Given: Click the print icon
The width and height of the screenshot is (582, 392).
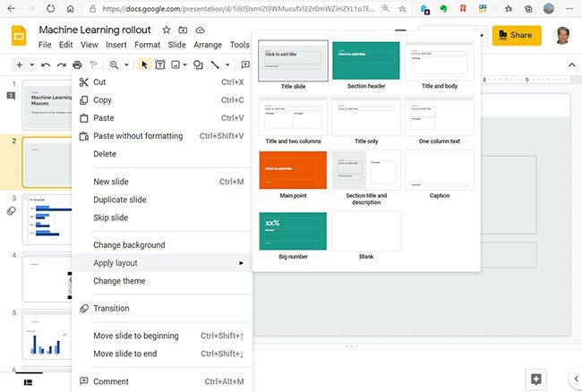Looking at the screenshot, I should (x=77, y=65).
